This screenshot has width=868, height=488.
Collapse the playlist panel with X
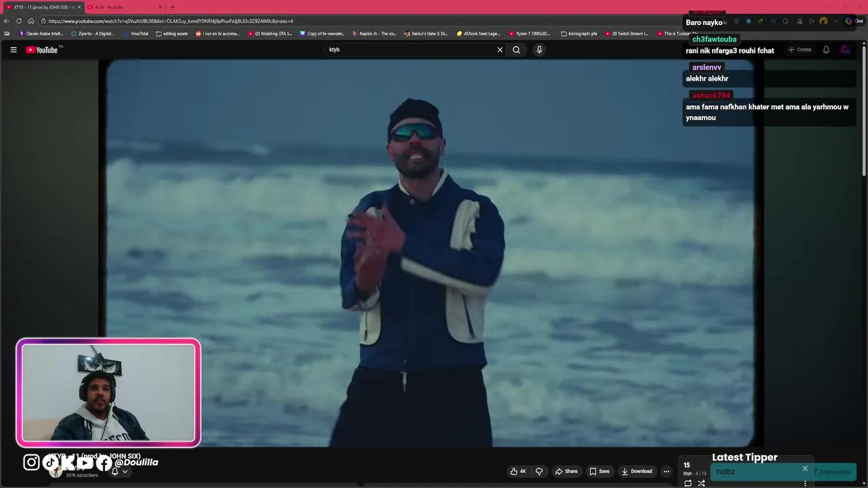pos(805,468)
